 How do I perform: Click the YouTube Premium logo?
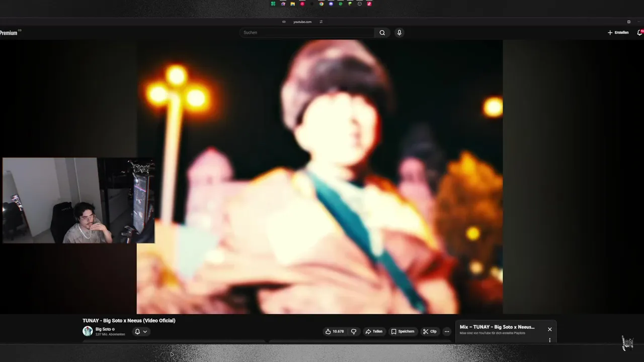click(x=10, y=33)
